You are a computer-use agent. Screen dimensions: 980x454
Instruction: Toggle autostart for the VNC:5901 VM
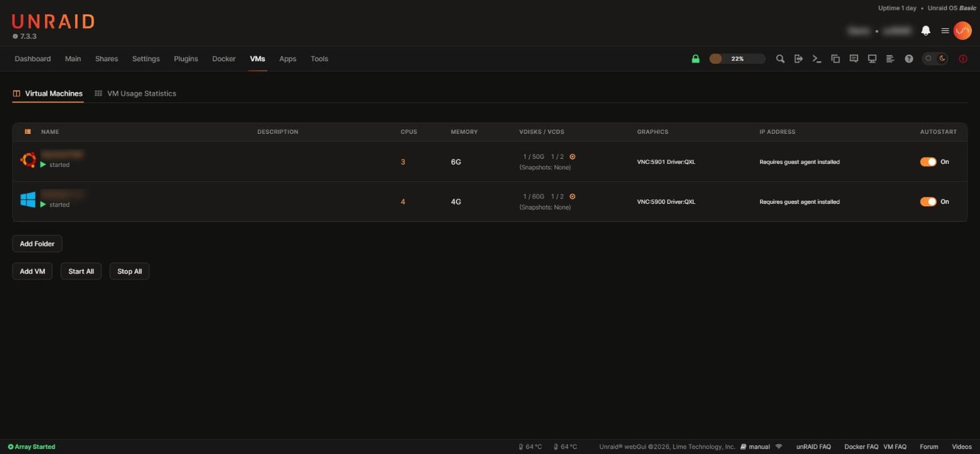coord(928,162)
